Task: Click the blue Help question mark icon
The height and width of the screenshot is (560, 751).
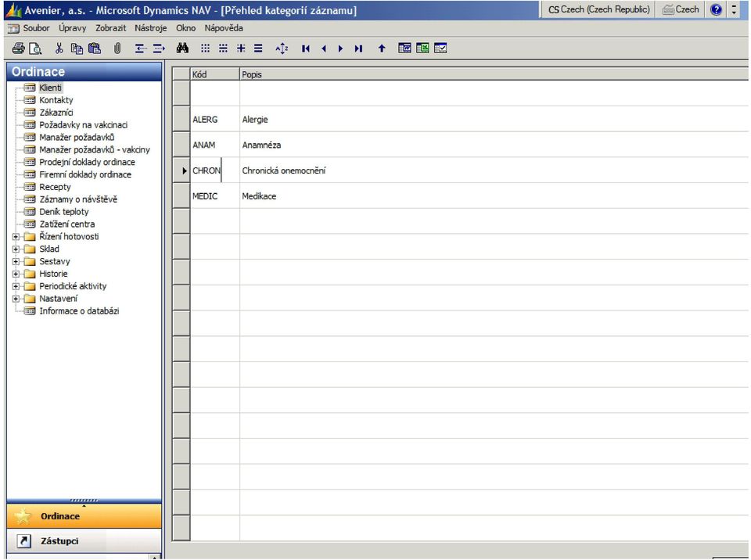Action: pos(716,9)
